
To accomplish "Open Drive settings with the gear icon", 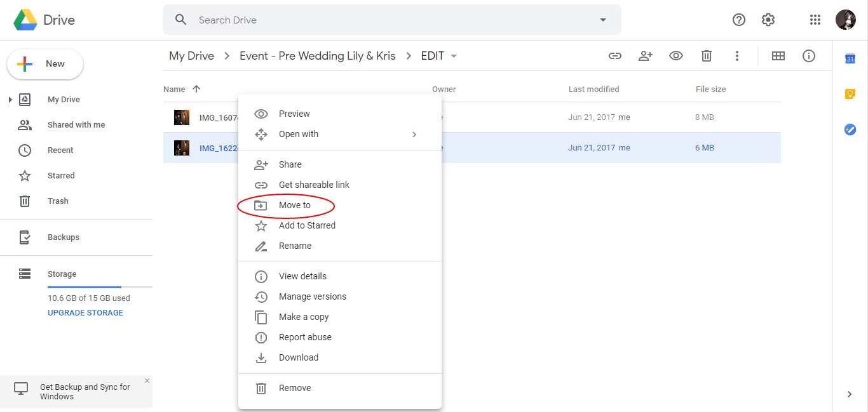I will coord(768,20).
